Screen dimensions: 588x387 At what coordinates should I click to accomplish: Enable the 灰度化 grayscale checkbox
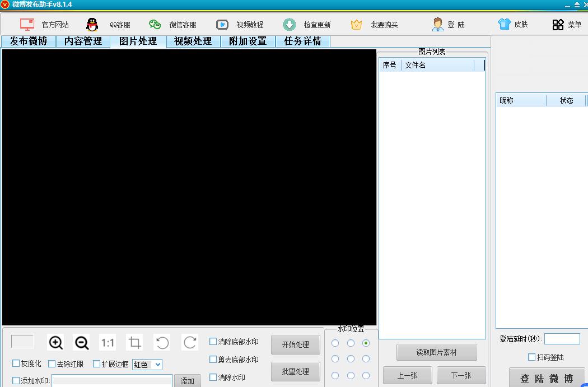16,363
